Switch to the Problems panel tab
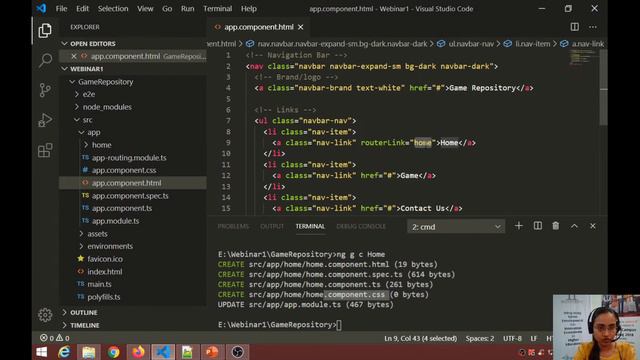 (233, 226)
